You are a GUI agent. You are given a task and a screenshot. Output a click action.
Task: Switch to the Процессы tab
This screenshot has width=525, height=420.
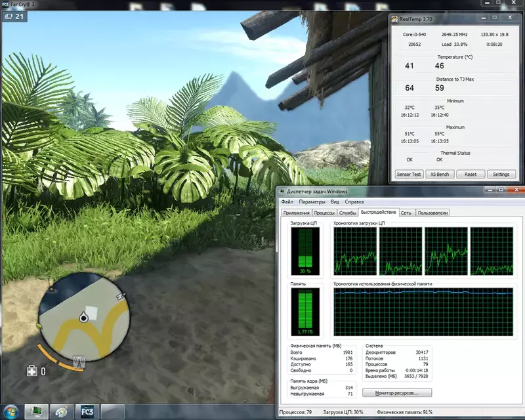click(324, 213)
